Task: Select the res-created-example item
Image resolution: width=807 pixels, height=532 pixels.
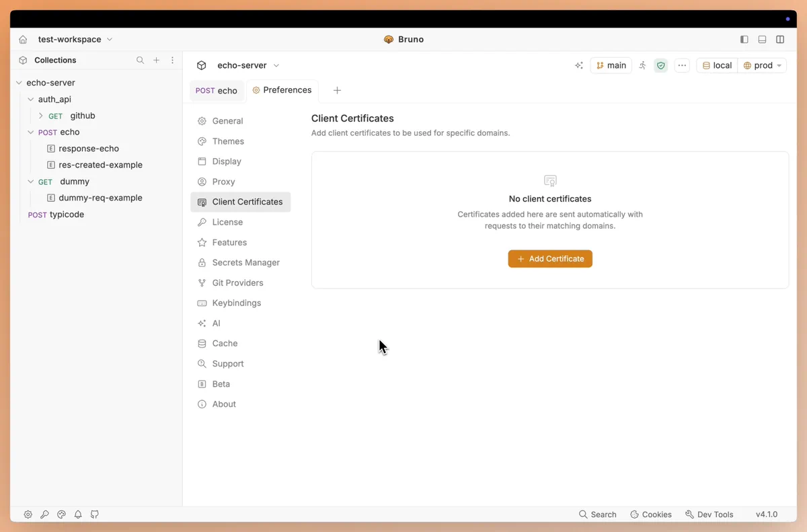Action: [x=100, y=165]
